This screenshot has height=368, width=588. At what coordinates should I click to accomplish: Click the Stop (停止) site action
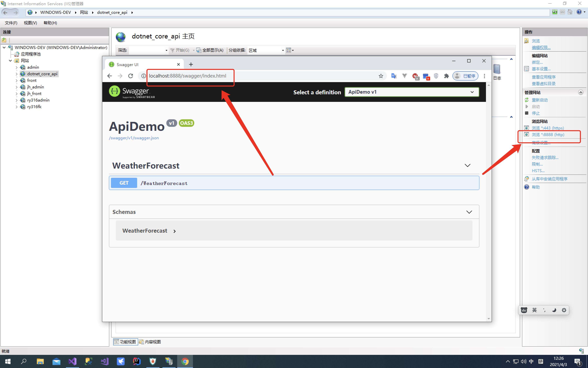tap(535, 113)
